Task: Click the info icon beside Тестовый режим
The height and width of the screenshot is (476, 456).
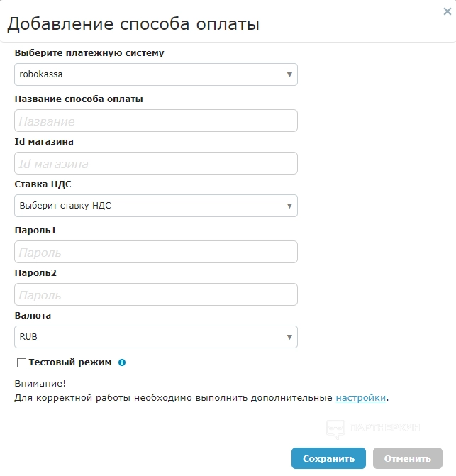Action: point(122,362)
